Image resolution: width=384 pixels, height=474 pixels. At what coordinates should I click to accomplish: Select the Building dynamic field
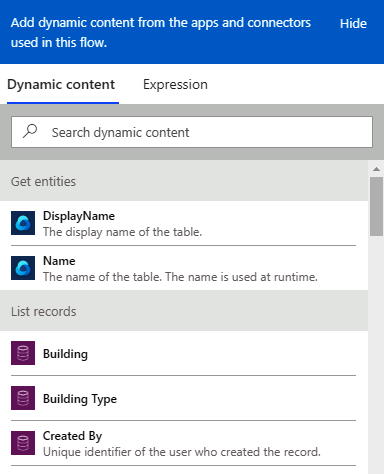click(x=183, y=353)
